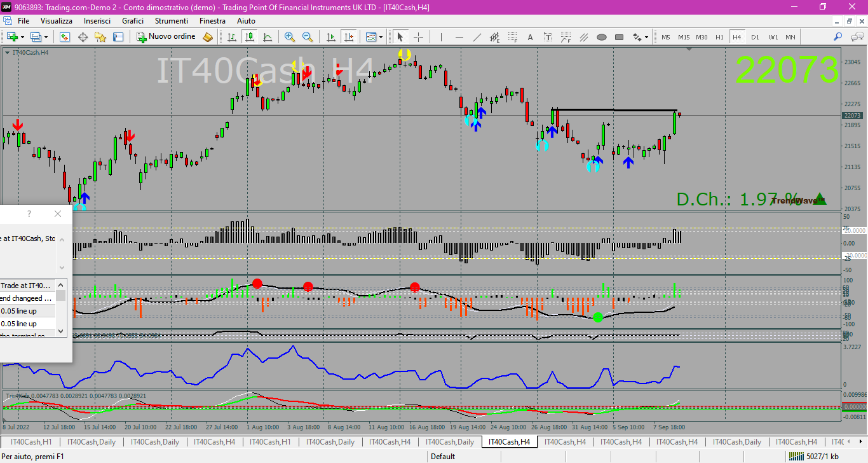Open the search magnifier icon

point(838,37)
